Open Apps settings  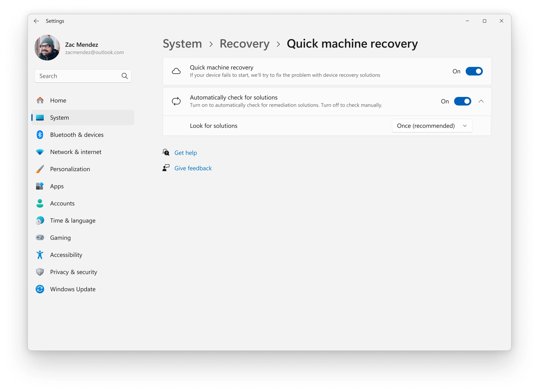tap(57, 186)
